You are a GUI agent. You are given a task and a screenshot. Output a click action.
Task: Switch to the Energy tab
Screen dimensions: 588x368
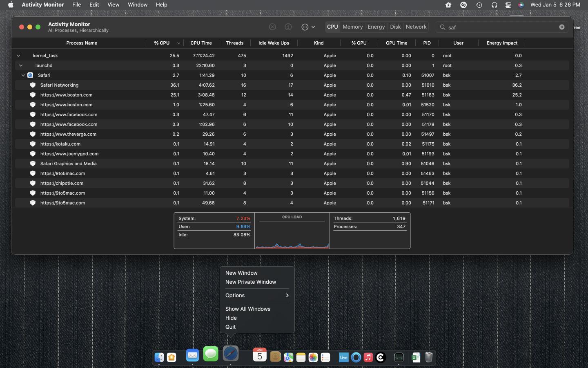coord(376,27)
